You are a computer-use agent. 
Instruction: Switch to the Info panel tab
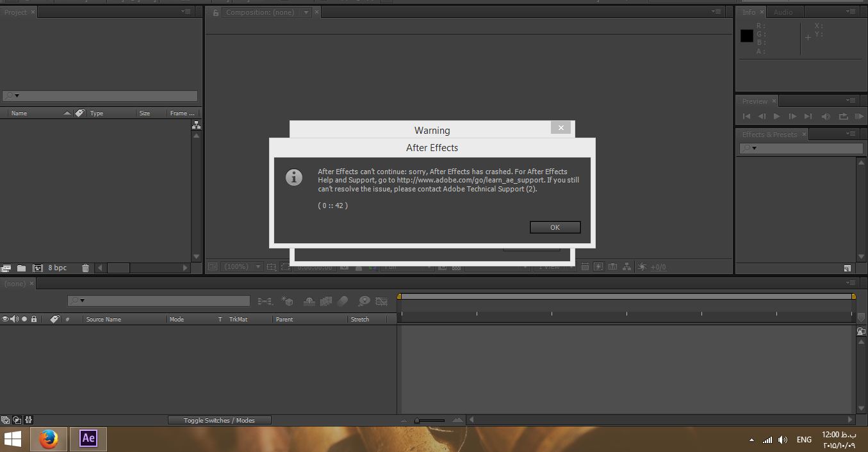749,12
